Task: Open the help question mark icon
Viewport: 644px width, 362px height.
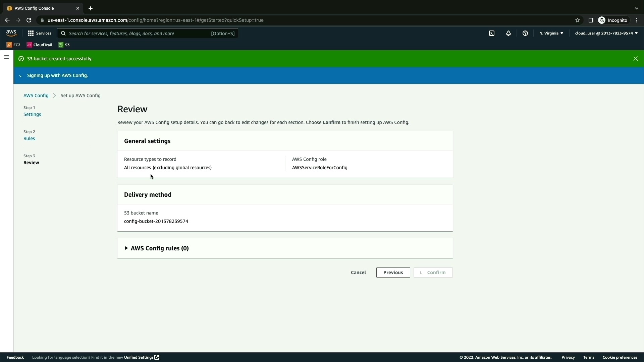Action: [525, 33]
